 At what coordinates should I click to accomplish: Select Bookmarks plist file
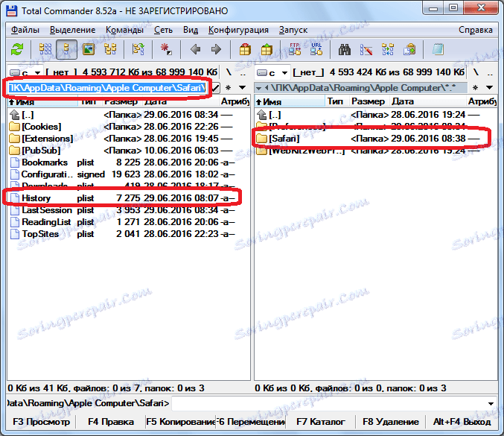click(129, 162)
